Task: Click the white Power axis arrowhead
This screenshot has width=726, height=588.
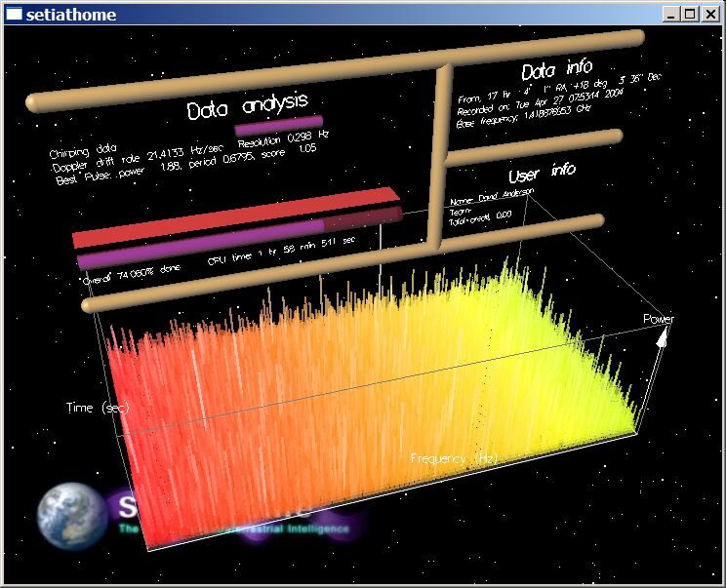Action: point(663,336)
